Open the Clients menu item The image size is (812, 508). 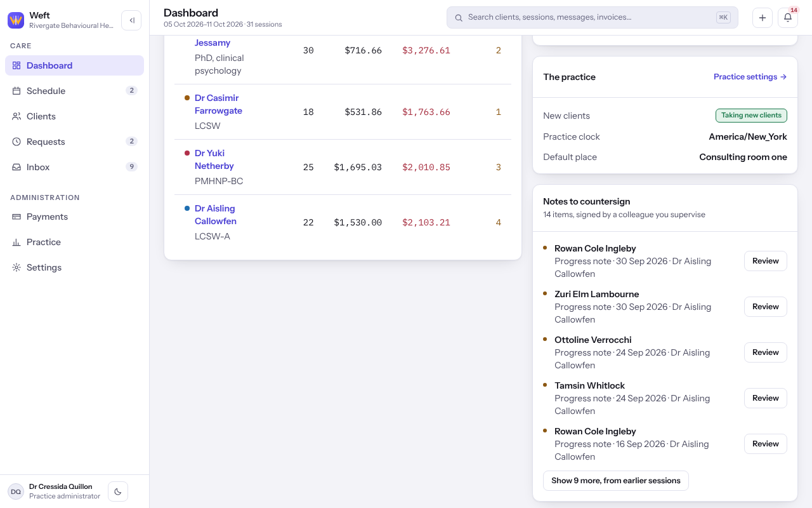74,116
